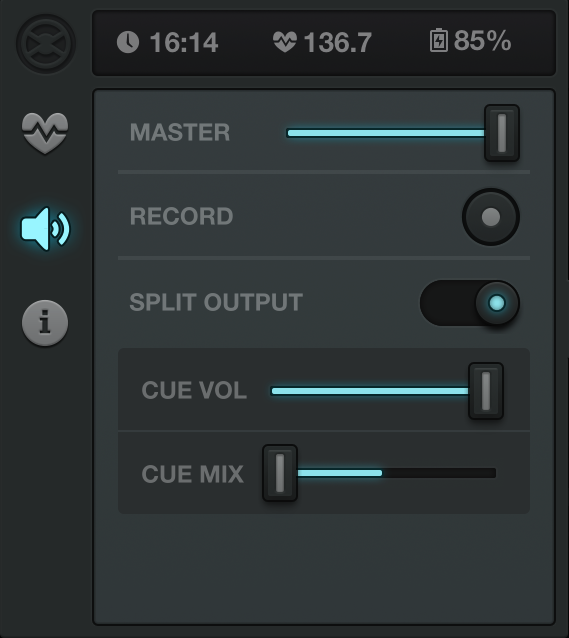This screenshot has width=569, height=638.
Task: Open the heartbeat tempo panel in sidebar
Action: point(45,133)
